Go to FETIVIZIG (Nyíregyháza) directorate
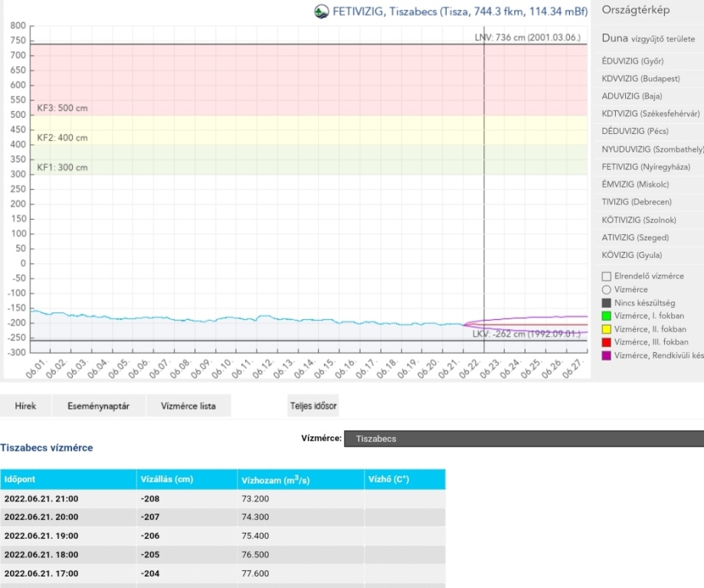The height and width of the screenshot is (588, 704). point(645,167)
